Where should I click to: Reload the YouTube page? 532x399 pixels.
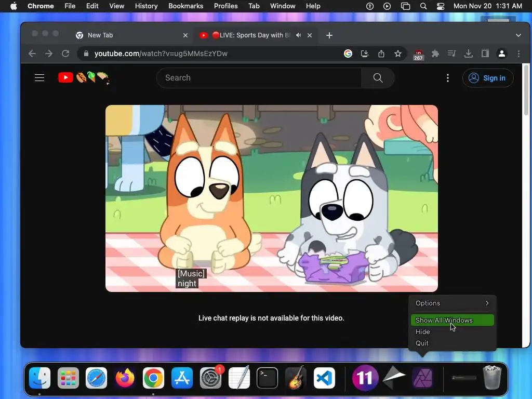[x=65, y=54]
